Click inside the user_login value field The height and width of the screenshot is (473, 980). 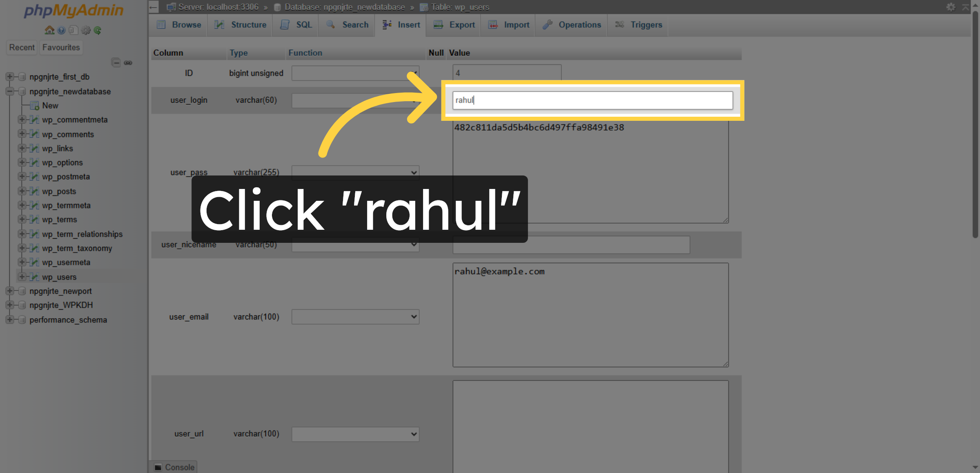click(x=592, y=100)
